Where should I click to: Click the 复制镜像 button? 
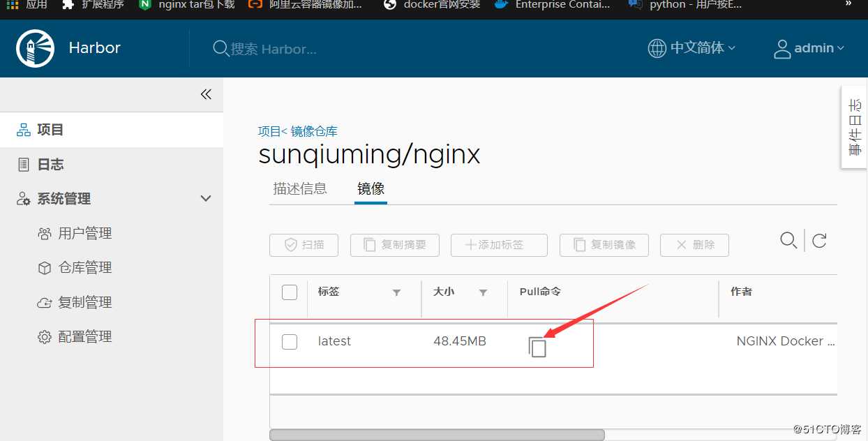604,245
